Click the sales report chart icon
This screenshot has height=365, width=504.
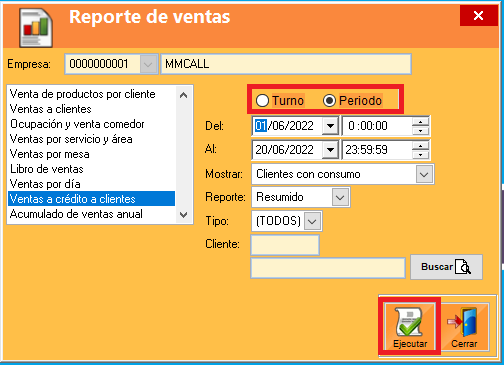pyautogui.click(x=36, y=27)
